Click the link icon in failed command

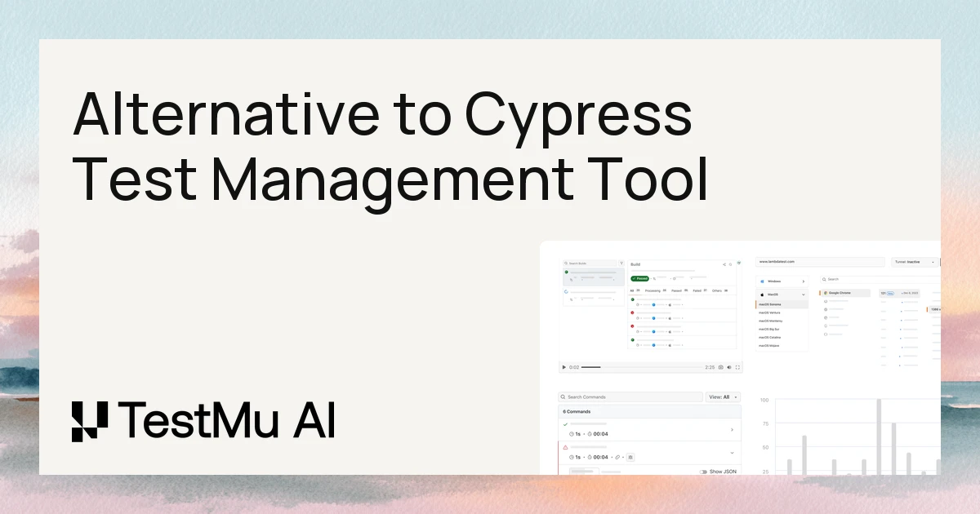point(617,457)
